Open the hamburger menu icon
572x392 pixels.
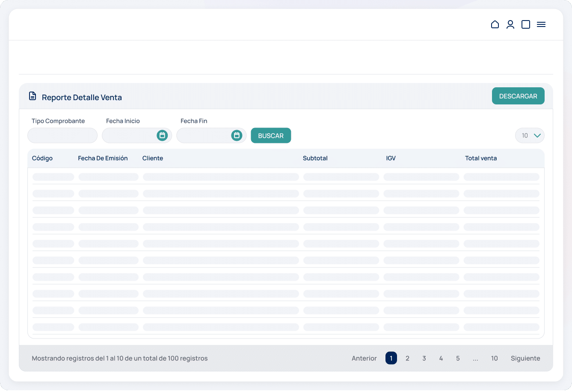[x=541, y=24]
